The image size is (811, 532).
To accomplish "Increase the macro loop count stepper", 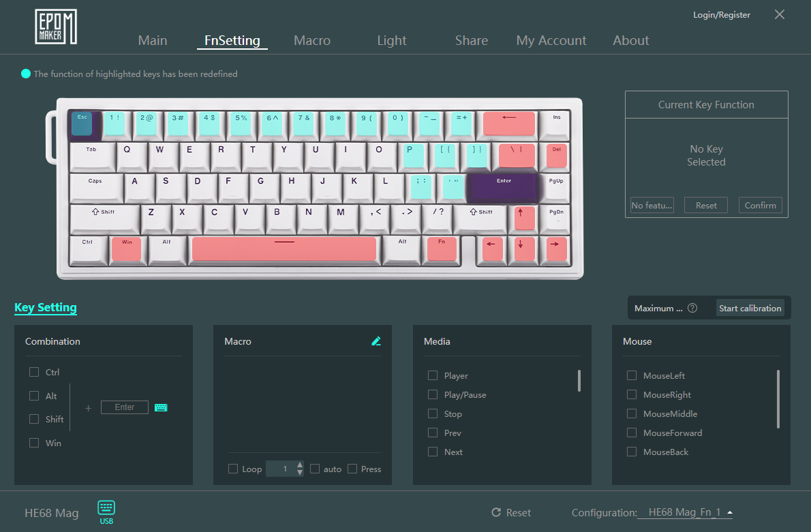I will [300, 465].
